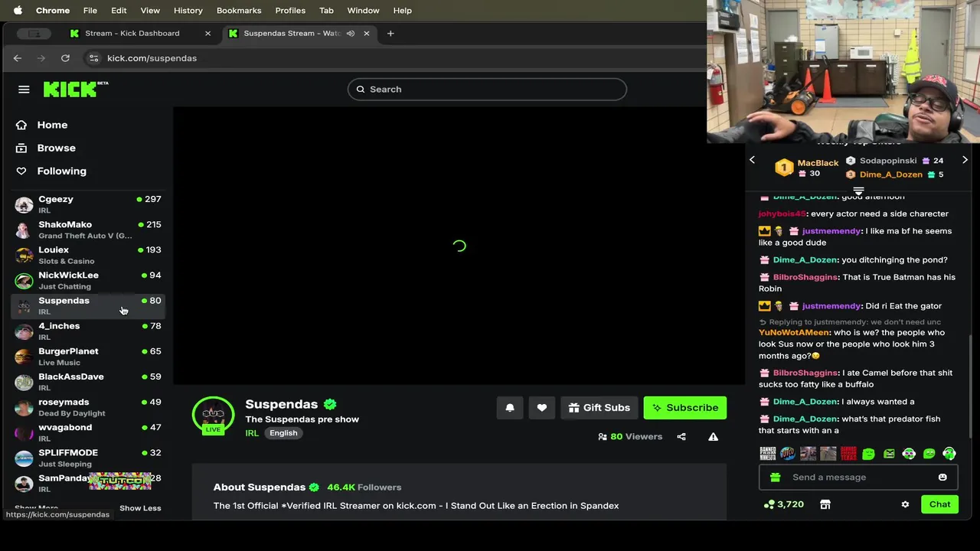
Task: Click the KICK logo
Action: [x=76, y=89]
